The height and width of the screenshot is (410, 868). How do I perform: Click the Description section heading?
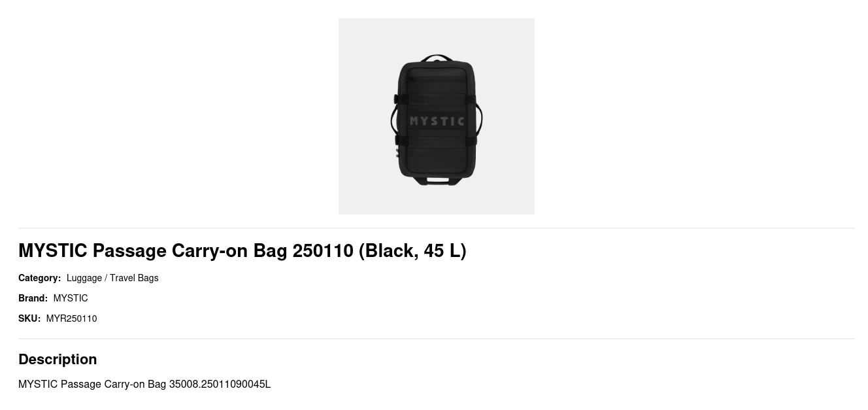pos(58,359)
